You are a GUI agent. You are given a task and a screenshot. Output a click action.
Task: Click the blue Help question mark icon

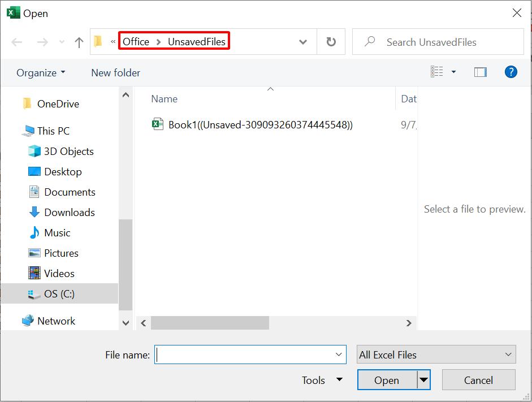tap(511, 72)
